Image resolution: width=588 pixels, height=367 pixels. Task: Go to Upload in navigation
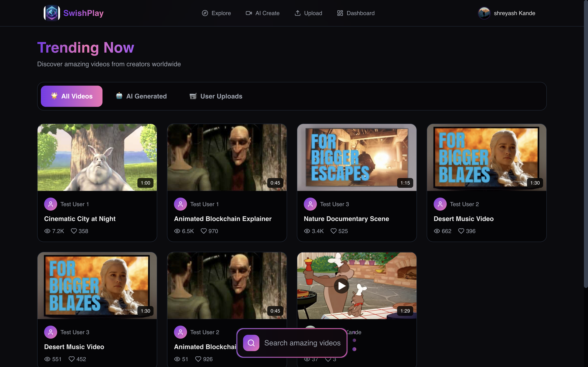[x=308, y=13]
